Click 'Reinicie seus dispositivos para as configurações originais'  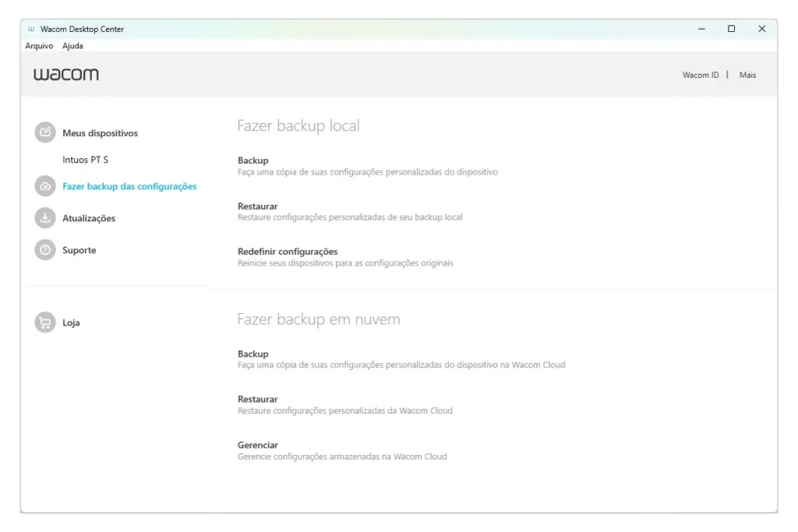345,263
